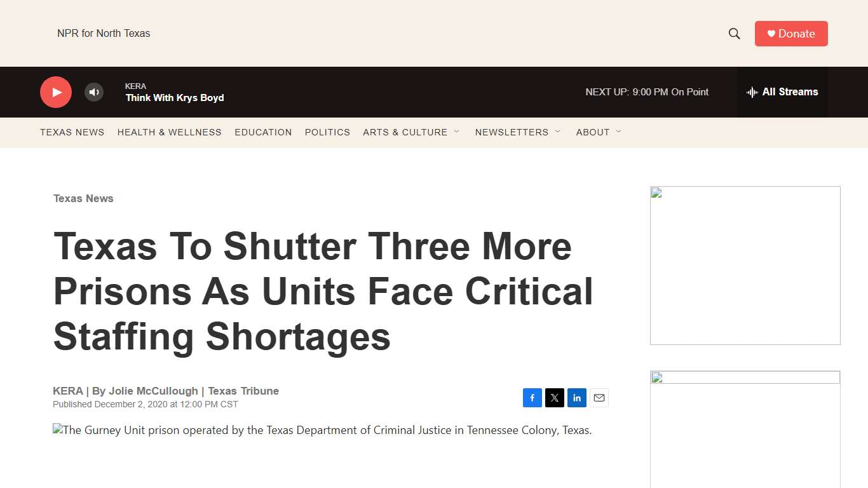Play the KERA live stream
868x488 pixels.
click(55, 91)
